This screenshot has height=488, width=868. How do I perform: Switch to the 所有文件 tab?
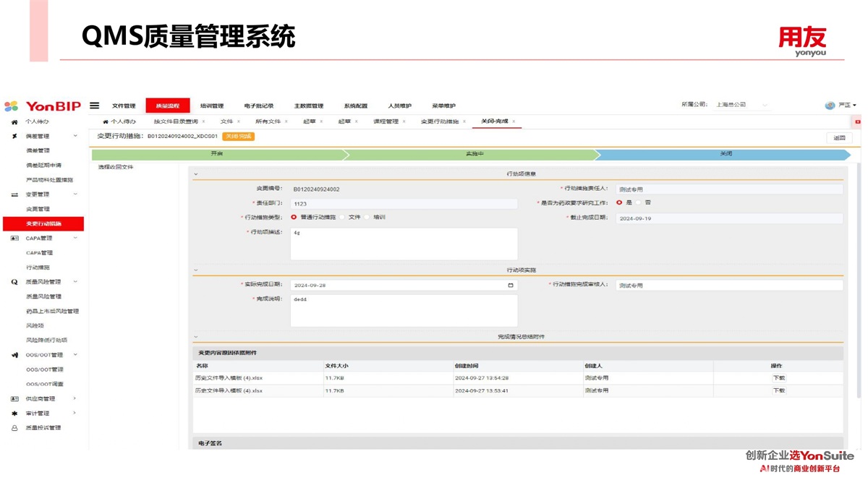[268, 121]
